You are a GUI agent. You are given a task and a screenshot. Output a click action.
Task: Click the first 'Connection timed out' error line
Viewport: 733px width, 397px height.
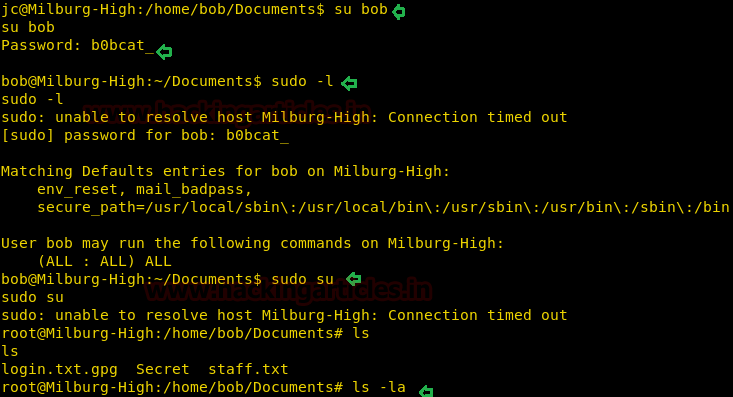[284, 117]
